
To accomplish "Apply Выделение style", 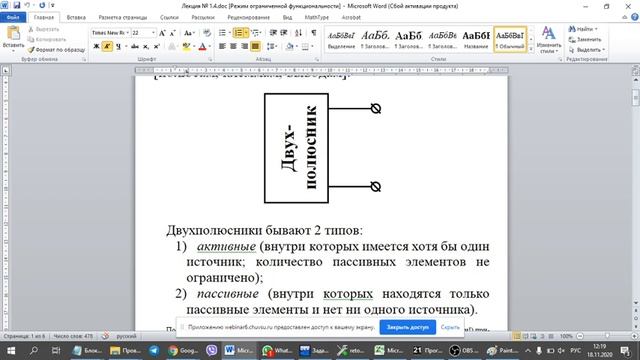I will (x=341, y=40).
